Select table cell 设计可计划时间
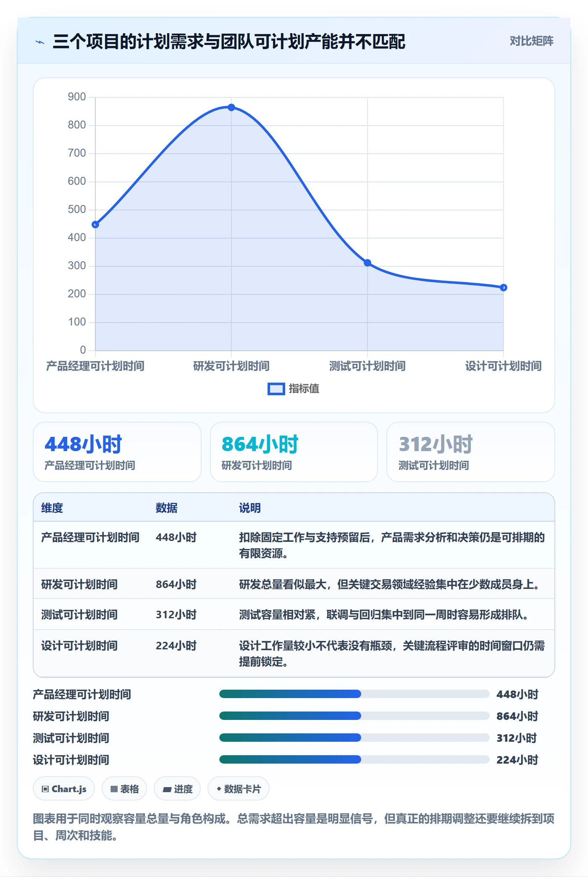The width and height of the screenshot is (588, 877). tap(79, 646)
